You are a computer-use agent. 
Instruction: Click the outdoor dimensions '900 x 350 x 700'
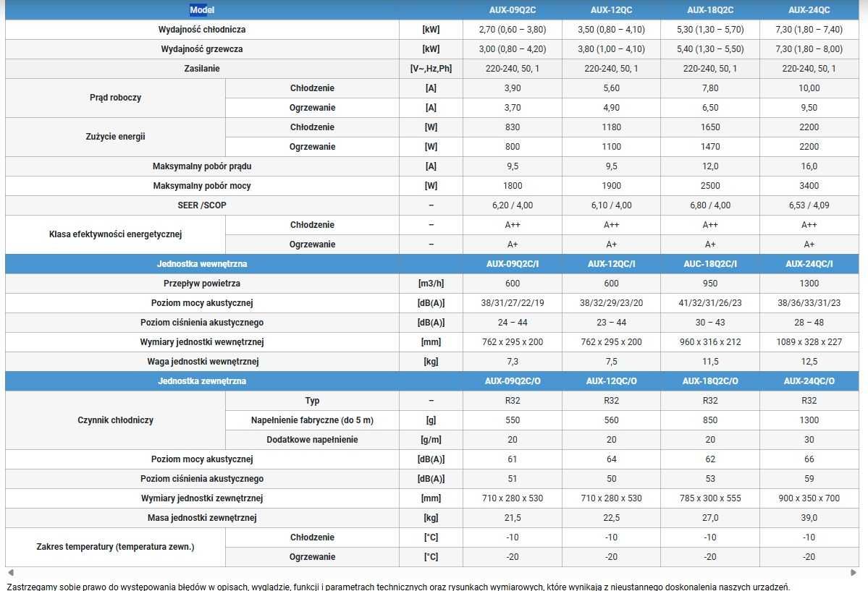coord(809,498)
